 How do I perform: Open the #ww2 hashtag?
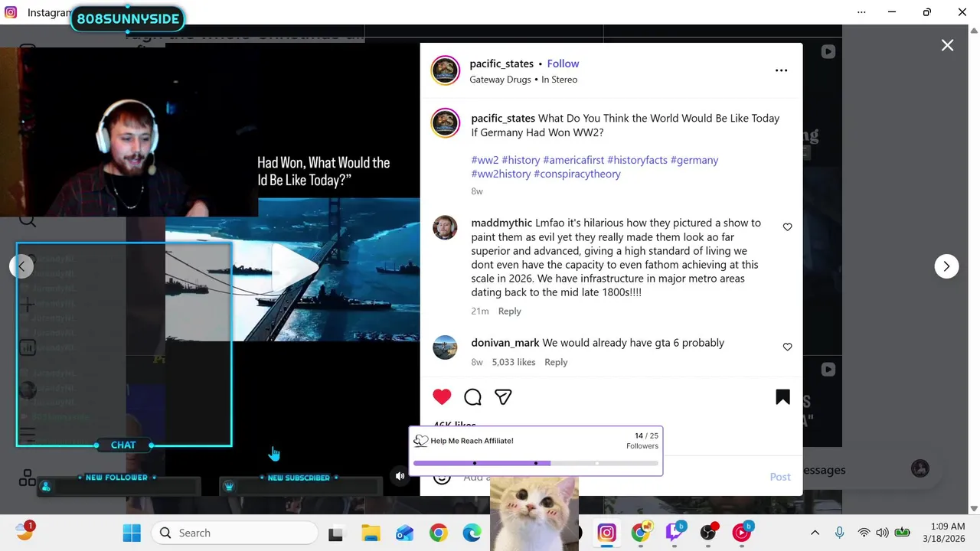tap(485, 160)
